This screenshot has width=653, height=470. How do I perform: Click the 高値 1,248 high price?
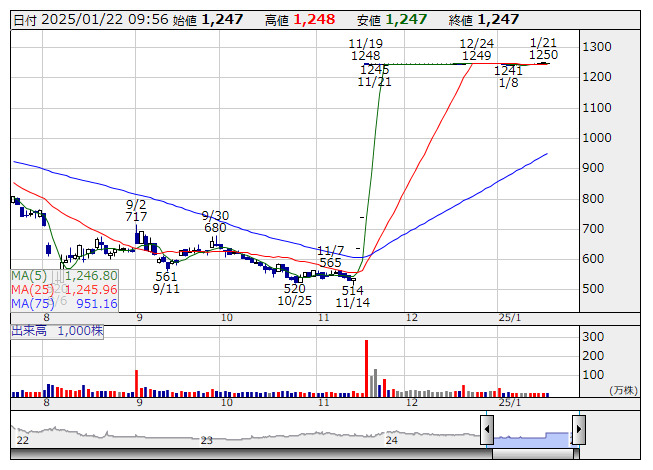pos(300,20)
